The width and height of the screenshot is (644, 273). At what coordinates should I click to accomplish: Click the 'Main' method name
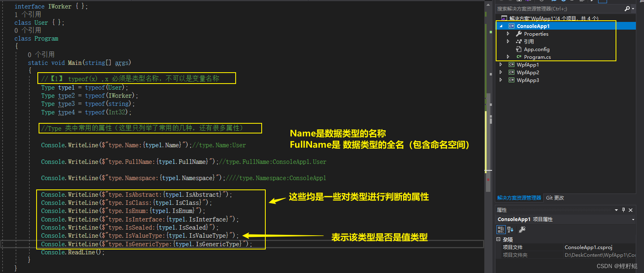pyautogui.click(x=75, y=63)
